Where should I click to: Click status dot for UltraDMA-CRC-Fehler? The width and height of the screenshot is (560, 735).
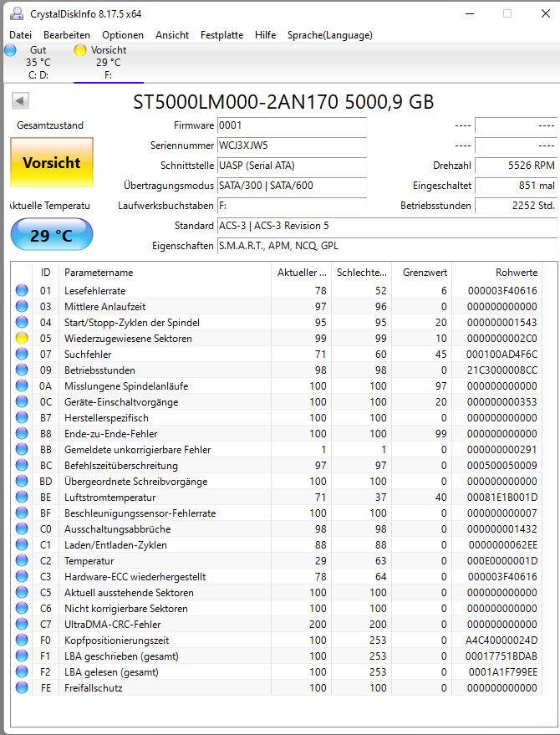point(22,625)
